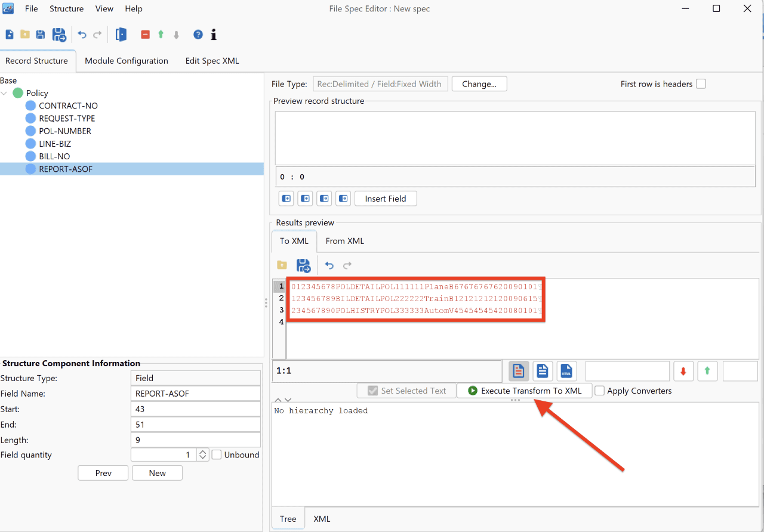Open the View menu
The height and width of the screenshot is (532, 764).
click(104, 8)
